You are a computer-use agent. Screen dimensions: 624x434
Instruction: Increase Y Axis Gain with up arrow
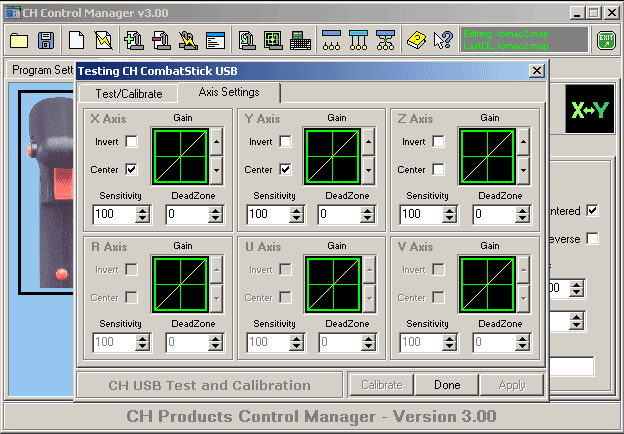coord(369,142)
